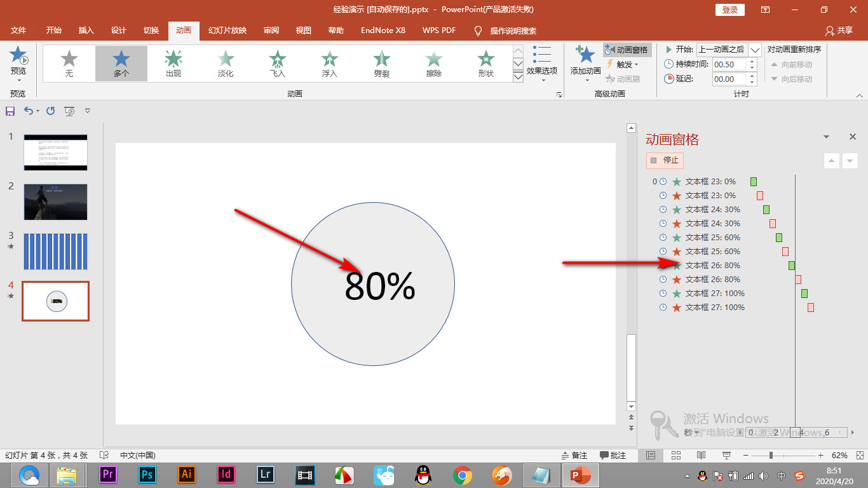Click the 登录 login button
Viewport: 868px width, 488px height.
730,10
